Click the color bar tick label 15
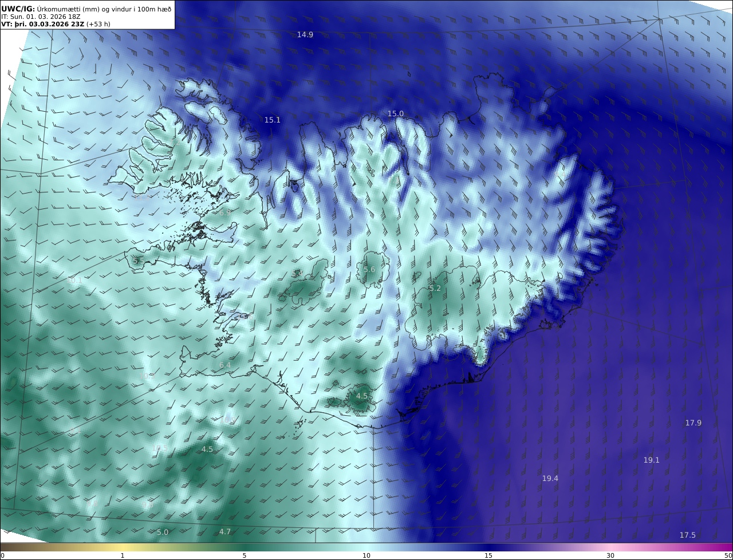 [x=488, y=556]
